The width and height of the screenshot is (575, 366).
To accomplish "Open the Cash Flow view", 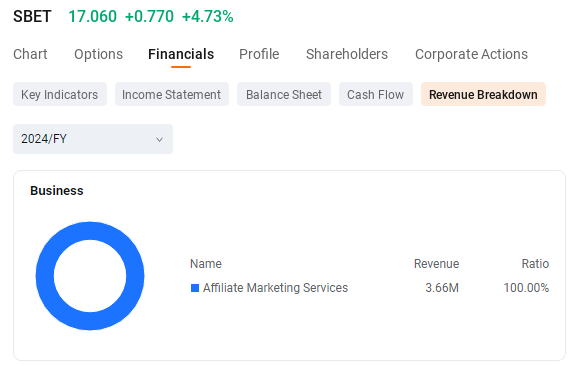I will tap(376, 94).
